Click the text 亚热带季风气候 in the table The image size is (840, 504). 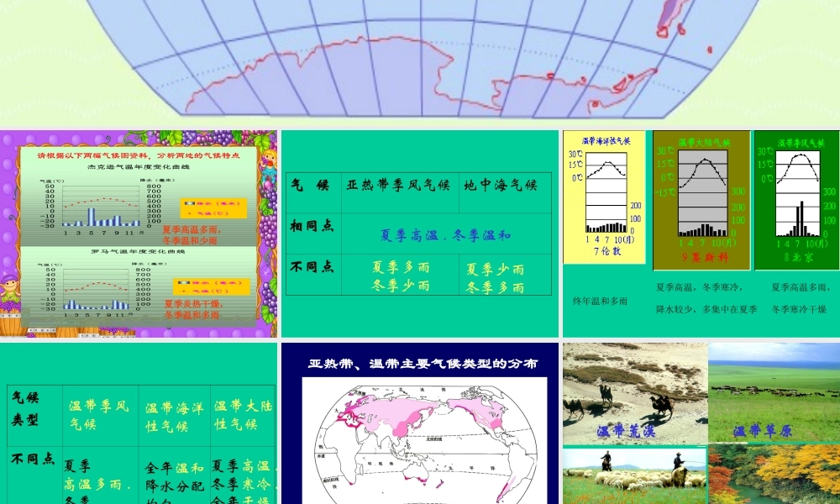click(x=398, y=186)
